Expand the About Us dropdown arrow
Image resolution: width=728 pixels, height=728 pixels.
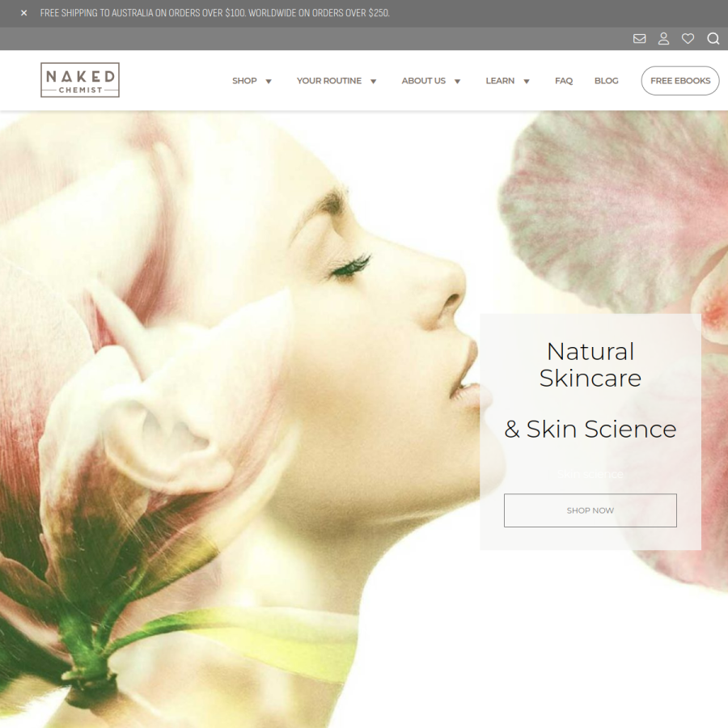point(457,81)
